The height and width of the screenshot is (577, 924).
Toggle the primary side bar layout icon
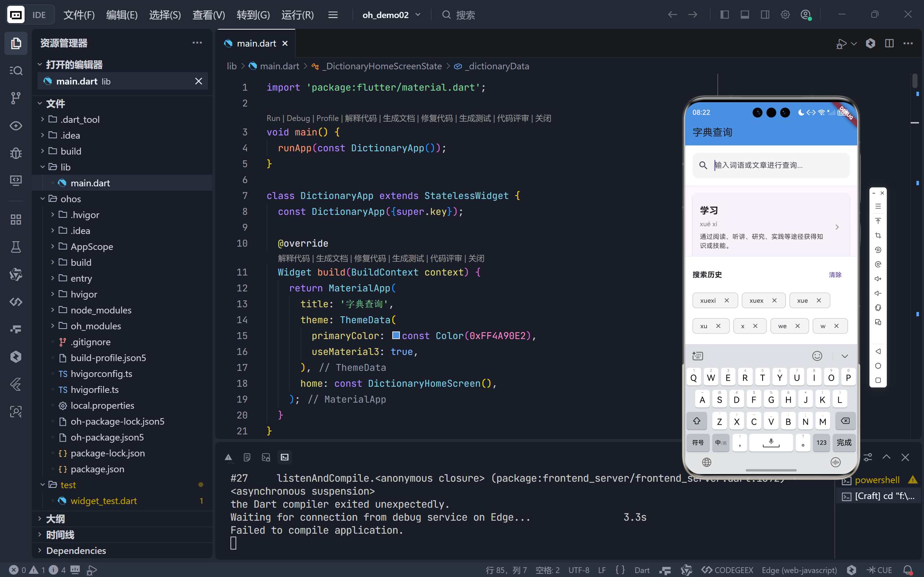(724, 15)
